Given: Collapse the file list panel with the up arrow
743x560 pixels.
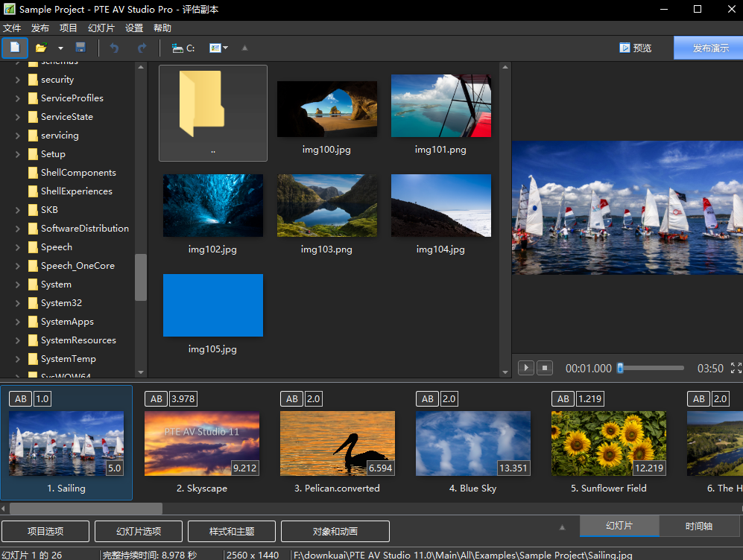Looking at the screenshot, I should 244,48.
